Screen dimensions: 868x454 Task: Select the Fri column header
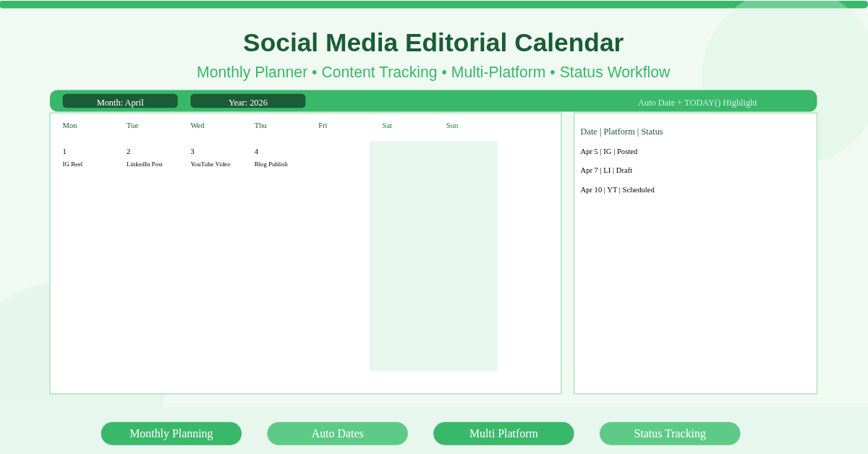click(323, 125)
